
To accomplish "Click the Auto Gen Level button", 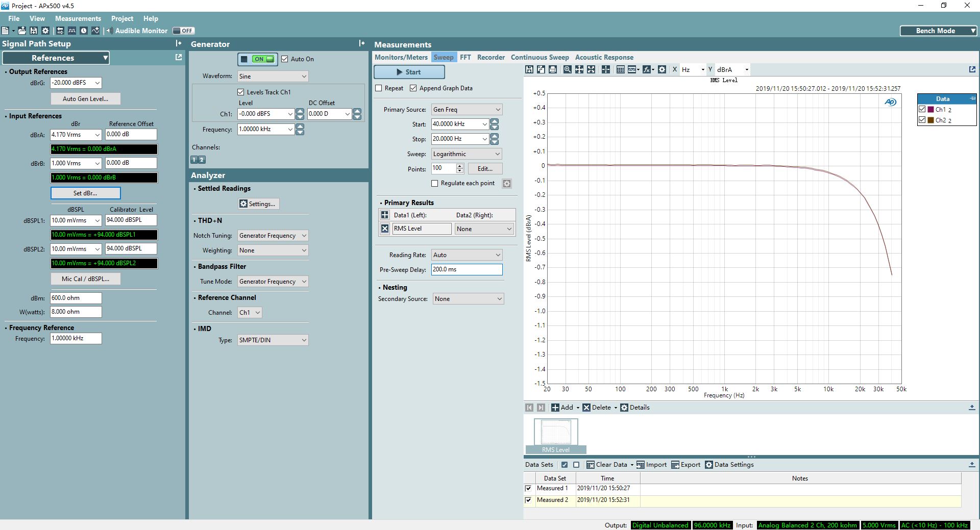I will click(x=85, y=99).
